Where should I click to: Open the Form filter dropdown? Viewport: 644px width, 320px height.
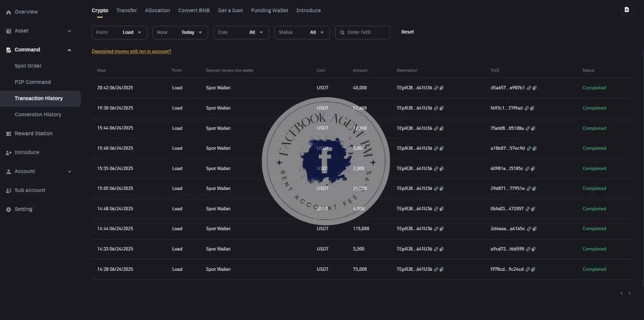pyautogui.click(x=119, y=33)
